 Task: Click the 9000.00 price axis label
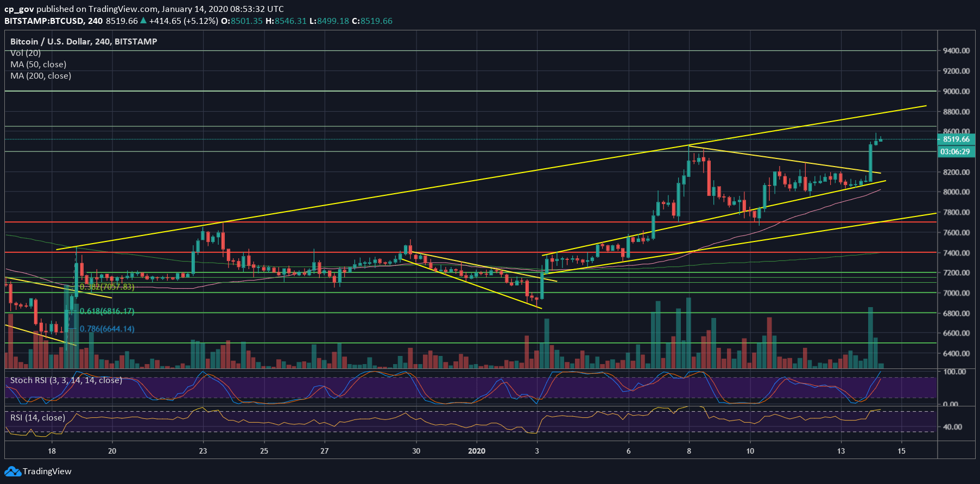coord(956,91)
